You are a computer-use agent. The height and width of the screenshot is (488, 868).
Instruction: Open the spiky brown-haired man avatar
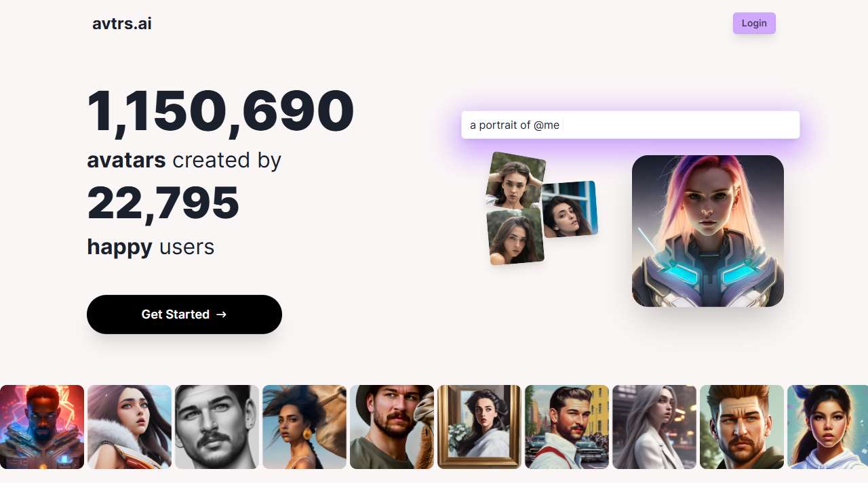click(x=742, y=427)
